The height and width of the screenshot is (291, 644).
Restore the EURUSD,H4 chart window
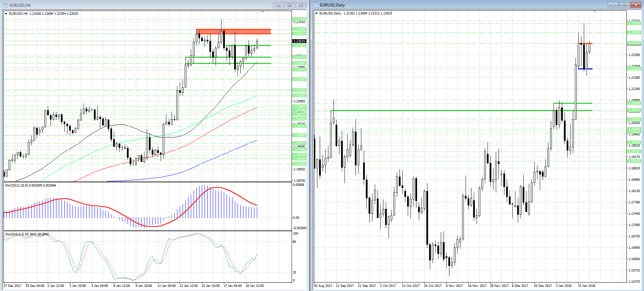(x=290, y=5)
